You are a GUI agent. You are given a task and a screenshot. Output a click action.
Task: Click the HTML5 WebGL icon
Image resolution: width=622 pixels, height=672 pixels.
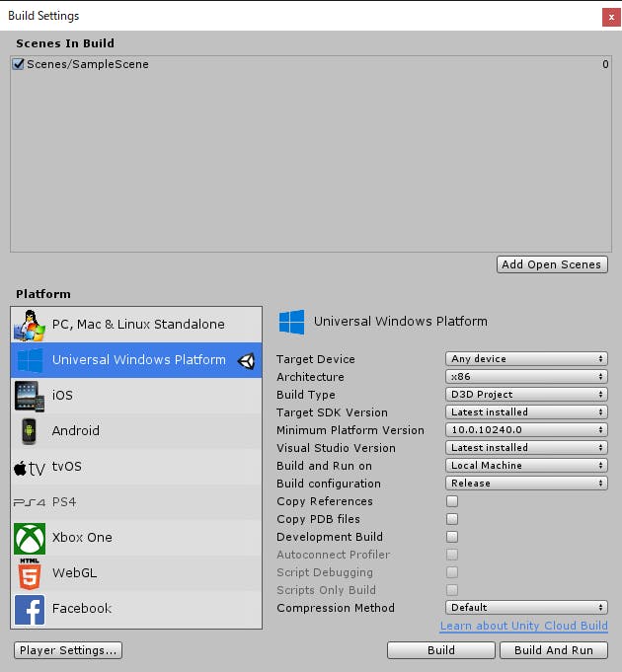[30, 574]
